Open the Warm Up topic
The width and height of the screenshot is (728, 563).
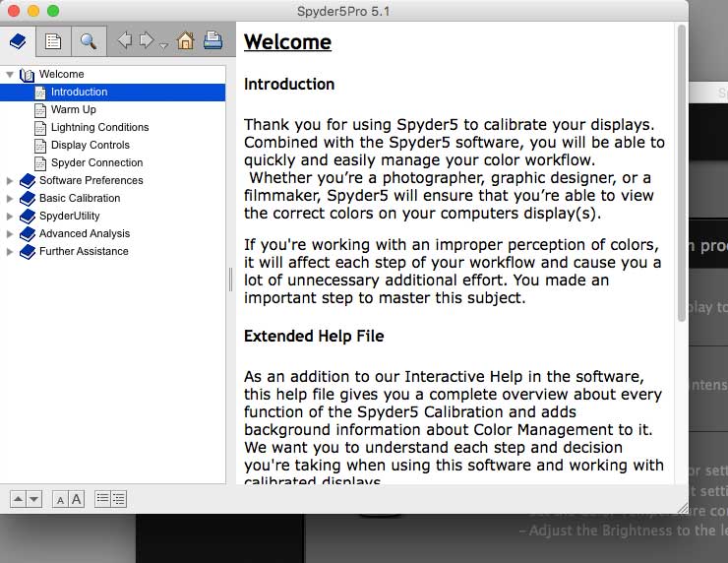(74, 109)
